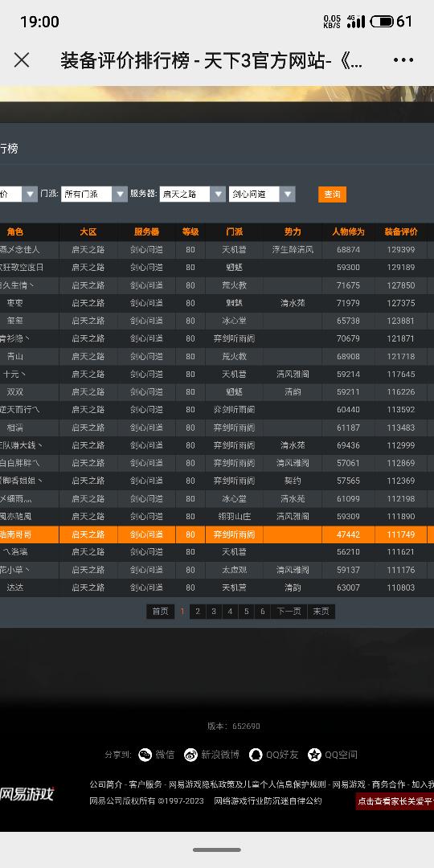
Task: Go to page 3
Action: click(214, 611)
